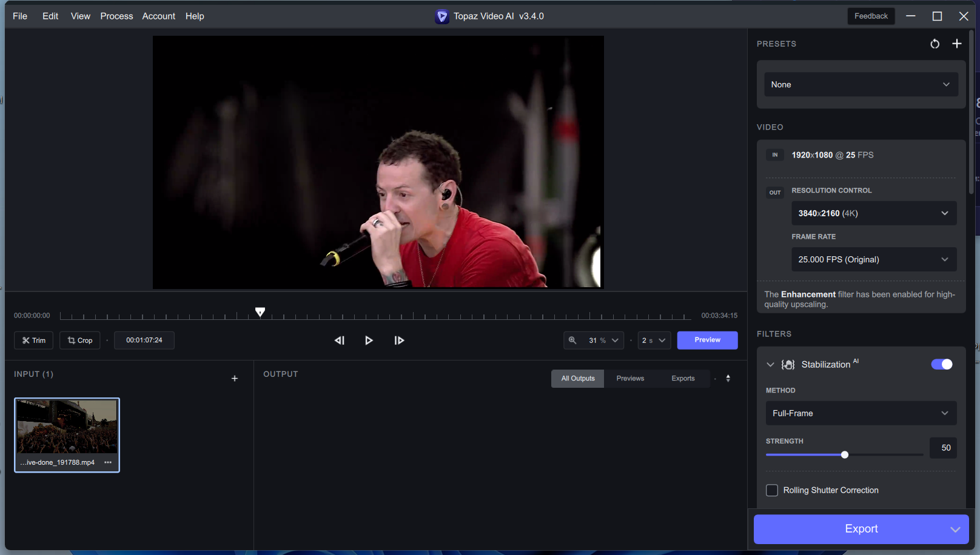Add input video with plus icon
The height and width of the screenshot is (555, 980).
click(x=235, y=379)
